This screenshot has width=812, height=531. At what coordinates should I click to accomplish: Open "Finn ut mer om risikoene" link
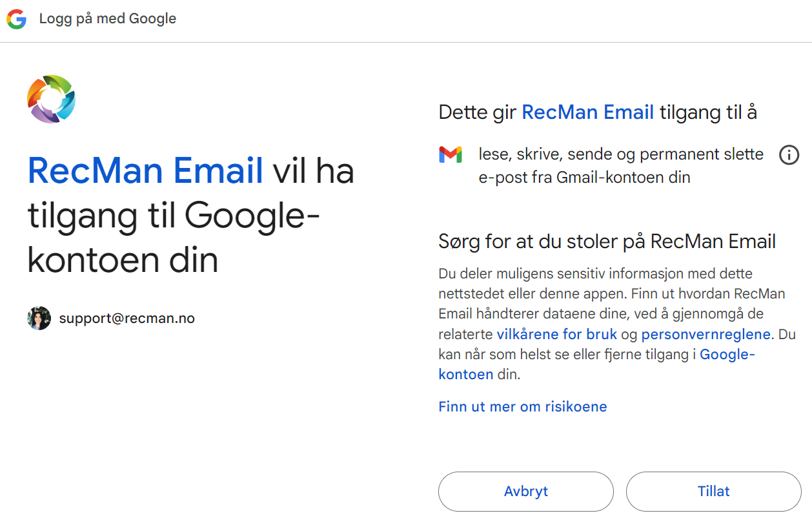click(522, 406)
